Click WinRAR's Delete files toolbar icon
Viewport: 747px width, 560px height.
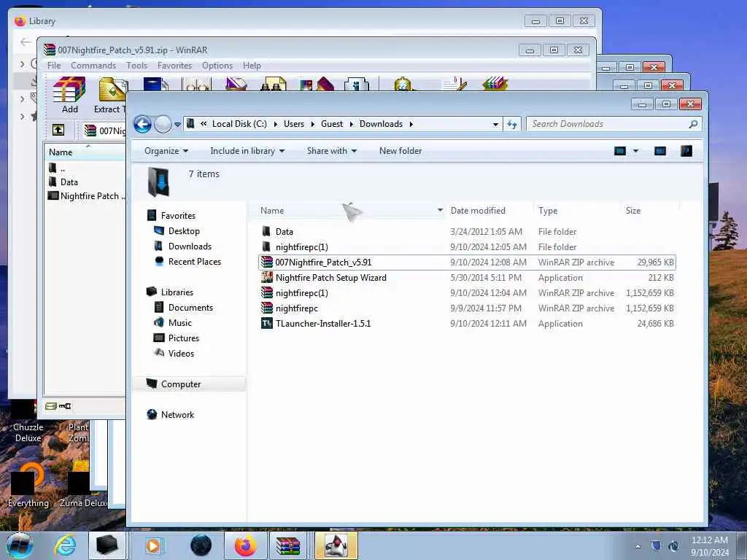[236, 84]
